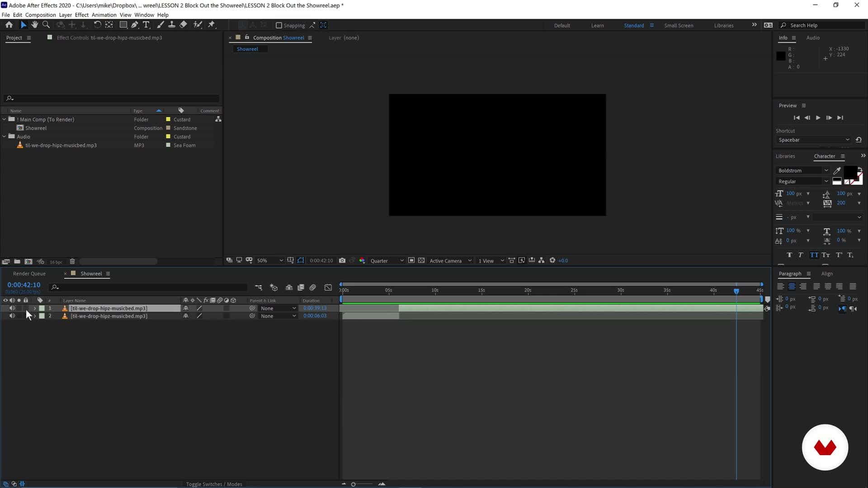Click the project flowchart icon beside Main Comp
The height and width of the screenshot is (488, 868).
coord(218,119)
